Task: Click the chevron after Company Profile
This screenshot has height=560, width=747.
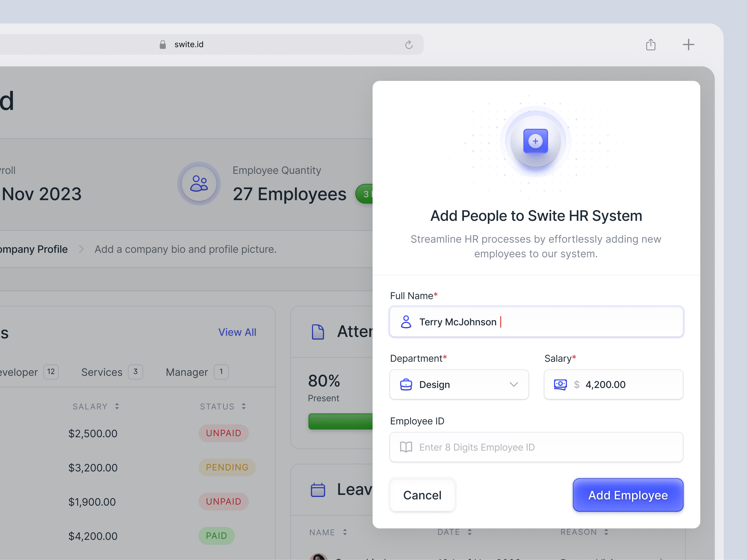Action: [81, 249]
